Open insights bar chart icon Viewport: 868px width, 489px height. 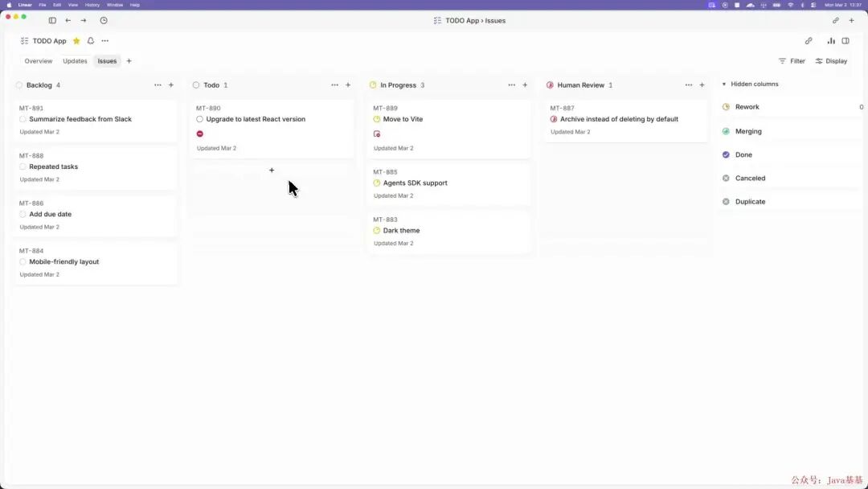pos(831,41)
